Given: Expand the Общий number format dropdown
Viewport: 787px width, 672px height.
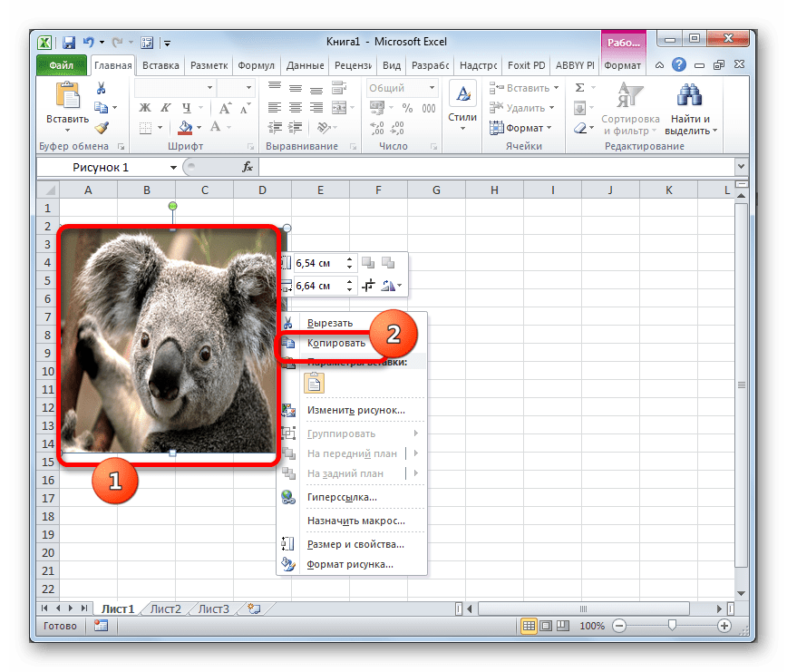Looking at the screenshot, I should tap(431, 88).
